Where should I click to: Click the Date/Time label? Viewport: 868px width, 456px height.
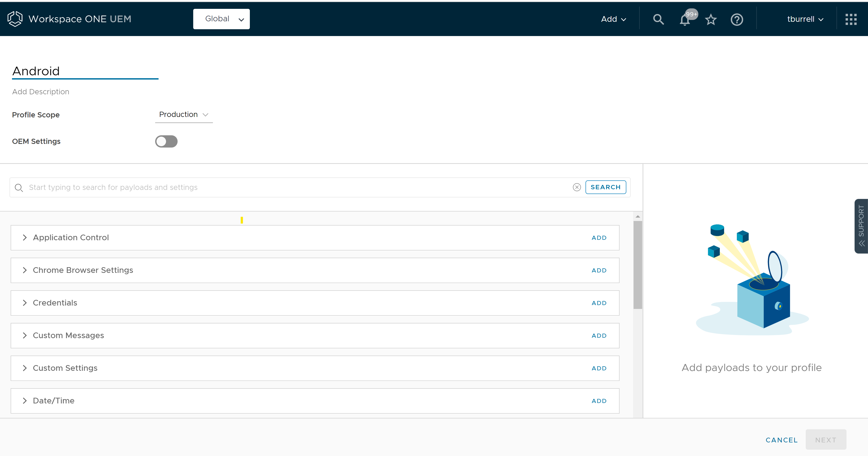(x=54, y=401)
